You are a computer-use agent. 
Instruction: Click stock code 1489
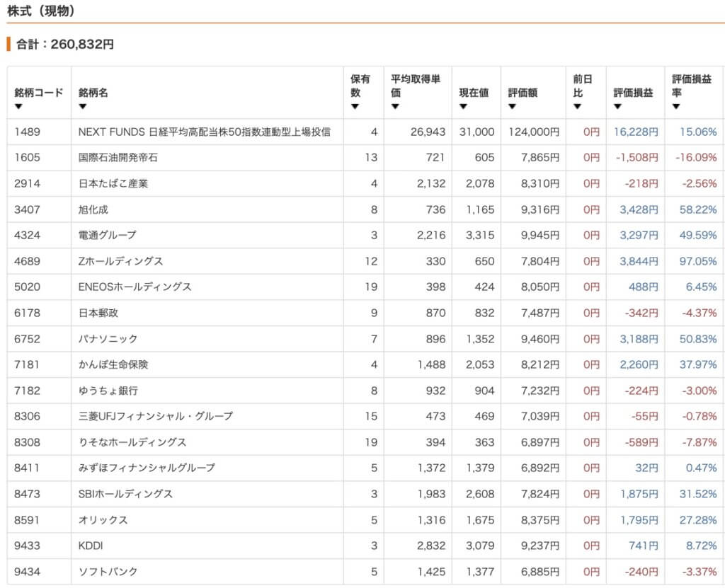[x=27, y=132]
